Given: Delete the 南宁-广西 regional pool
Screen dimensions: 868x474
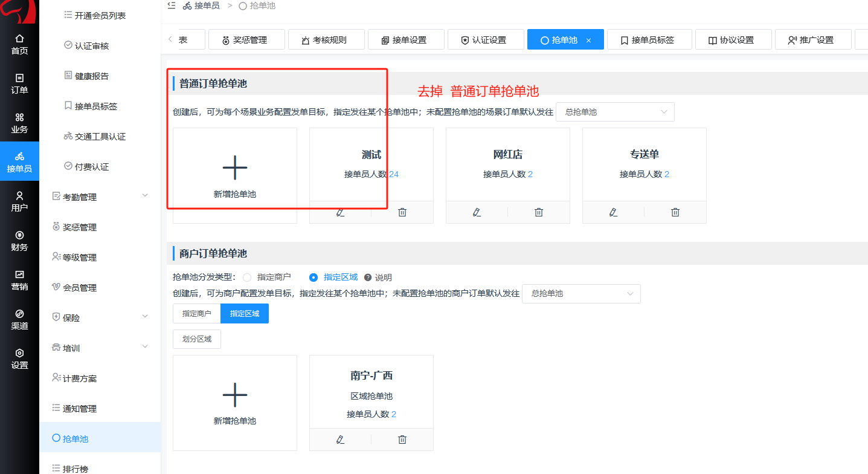Looking at the screenshot, I should [402, 440].
